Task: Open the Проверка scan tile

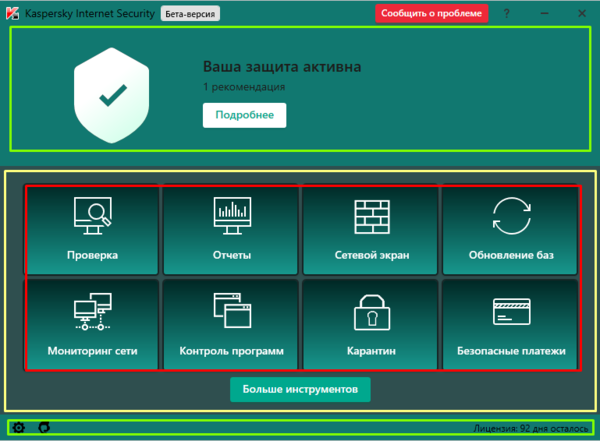Action: click(x=92, y=230)
